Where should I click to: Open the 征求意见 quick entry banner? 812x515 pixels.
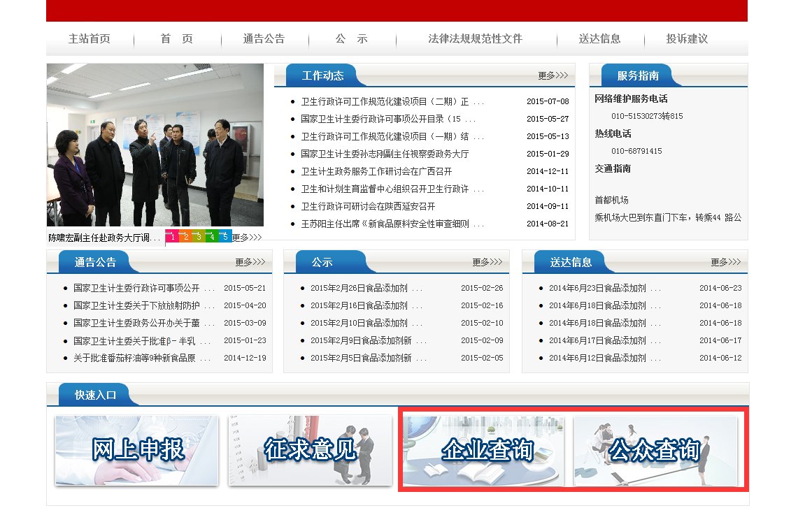click(309, 451)
